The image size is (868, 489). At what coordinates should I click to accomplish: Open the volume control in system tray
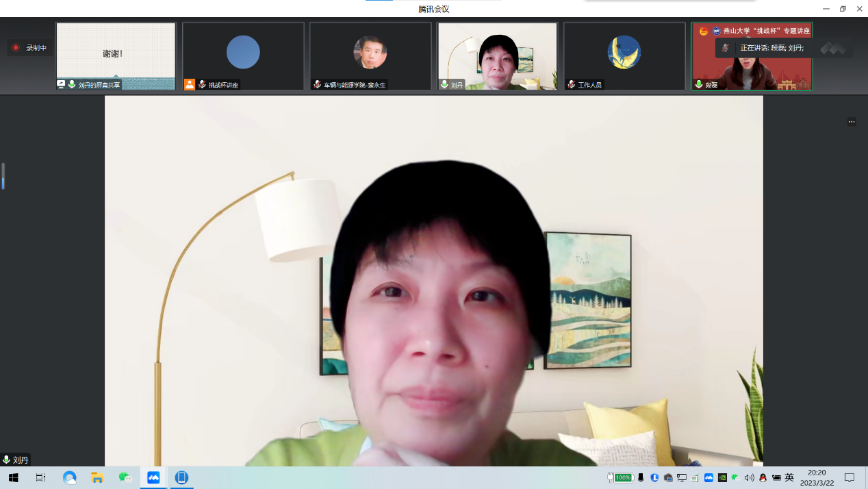(x=749, y=477)
